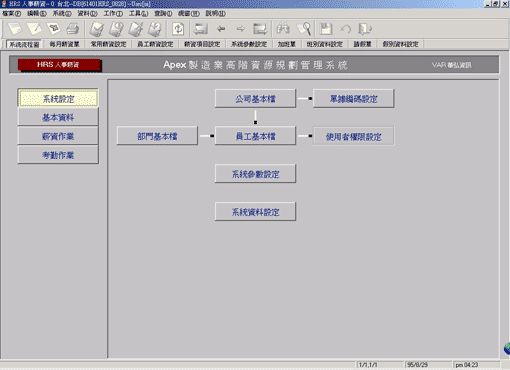
Task: Go to previous record with left arrow icon
Action: click(x=221, y=29)
